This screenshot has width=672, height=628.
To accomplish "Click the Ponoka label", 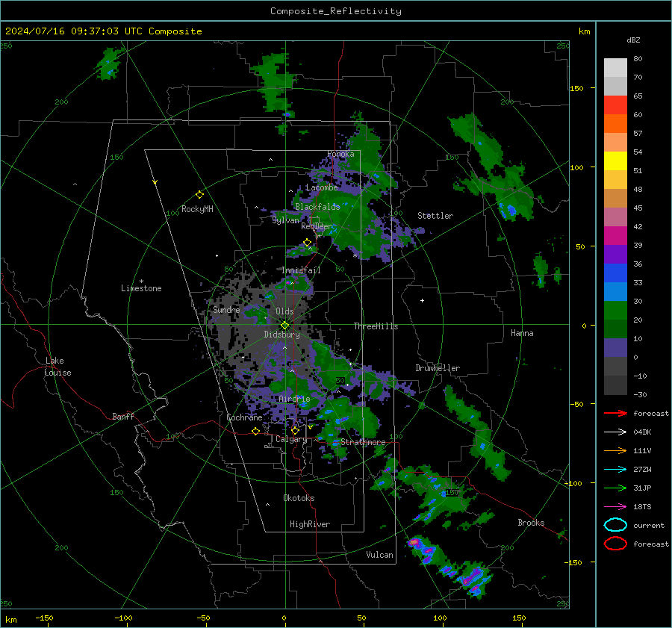I will (340, 154).
